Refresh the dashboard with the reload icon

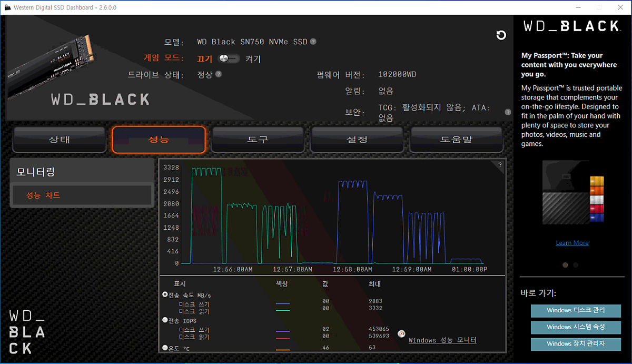coord(501,35)
